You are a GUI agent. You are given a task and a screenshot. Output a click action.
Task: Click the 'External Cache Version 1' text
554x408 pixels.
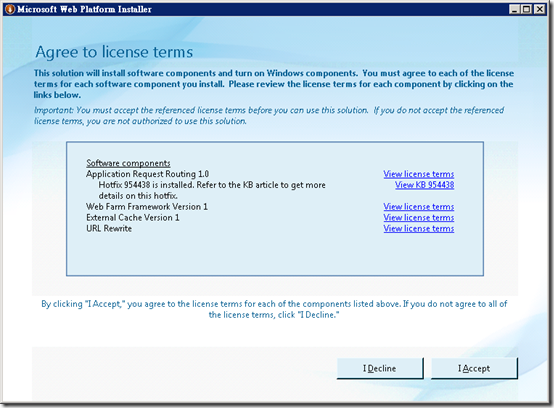(x=133, y=218)
